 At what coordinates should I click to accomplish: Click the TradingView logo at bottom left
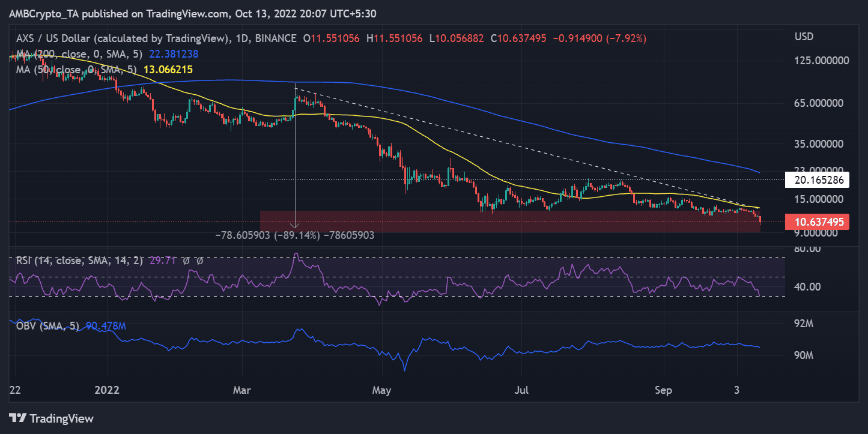click(51, 418)
